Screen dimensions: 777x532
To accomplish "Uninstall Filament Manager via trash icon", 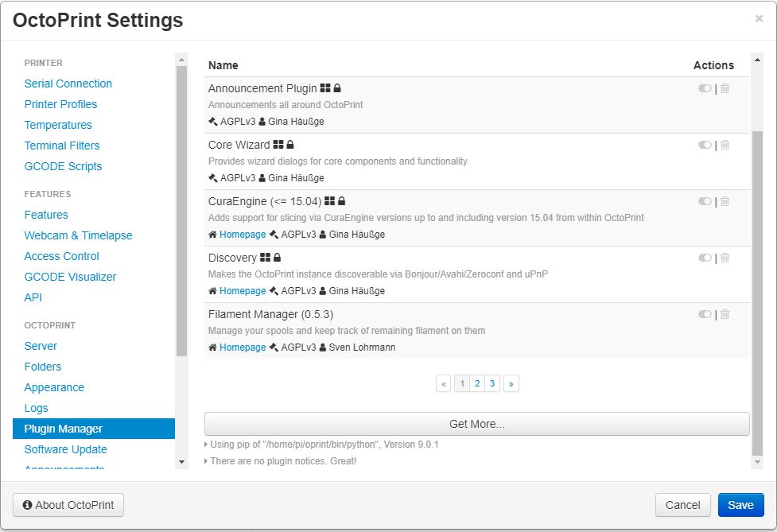I will tap(725, 314).
